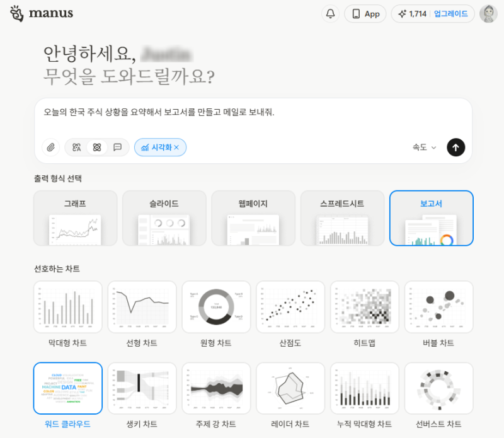Click the manus wordmark text
Image resolution: width=504 pixels, height=438 pixels.
[51, 13]
